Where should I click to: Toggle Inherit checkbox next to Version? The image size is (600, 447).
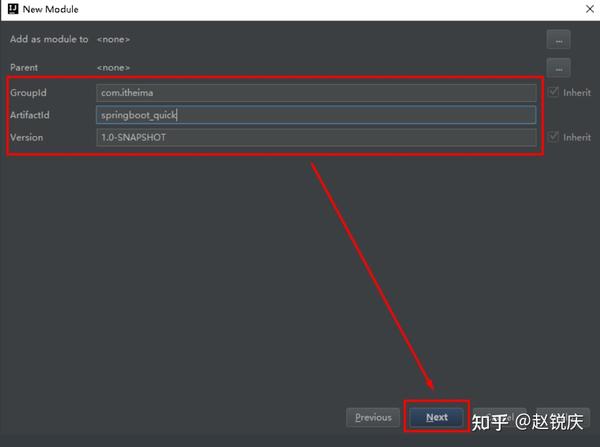[x=553, y=137]
